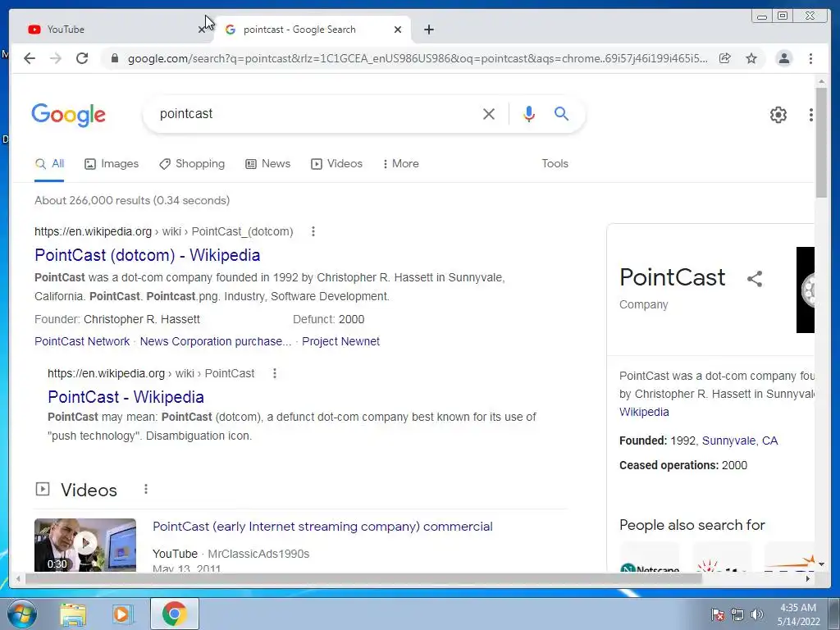The width and height of the screenshot is (840, 630).
Task: Open Sunnyvale, CA link
Action: click(x=740, y=441)
